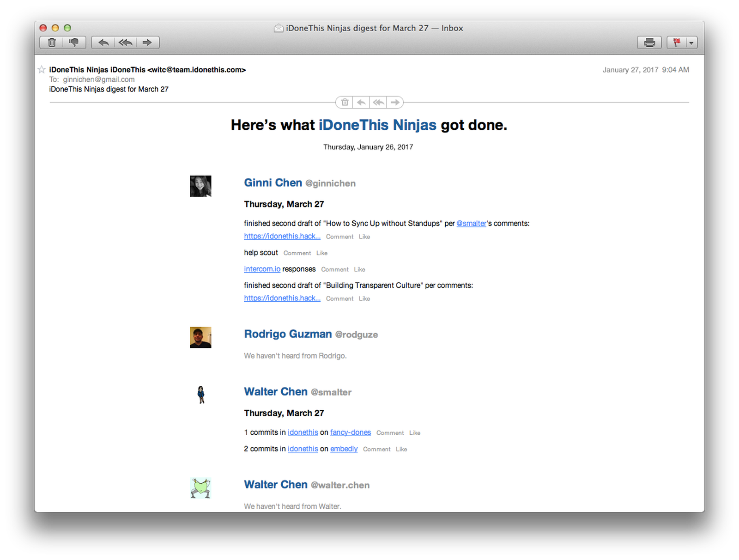Delete the message using the trash toolbar icon

51,43
